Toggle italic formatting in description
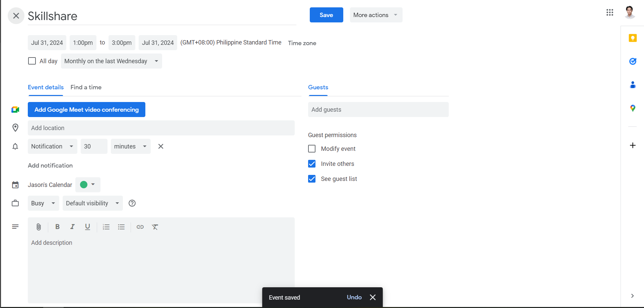This screenshot has width=644, height=308. (x=72, y=227)
